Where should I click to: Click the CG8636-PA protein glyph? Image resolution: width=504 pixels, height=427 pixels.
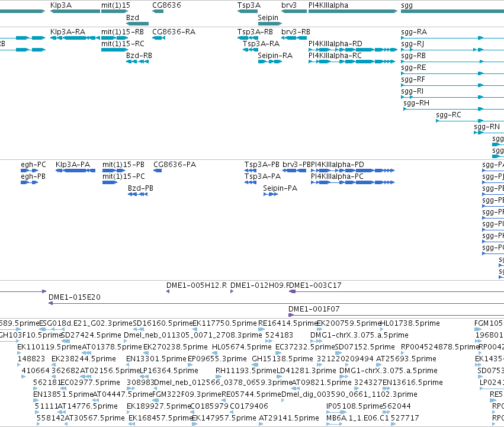coord(158,171)
